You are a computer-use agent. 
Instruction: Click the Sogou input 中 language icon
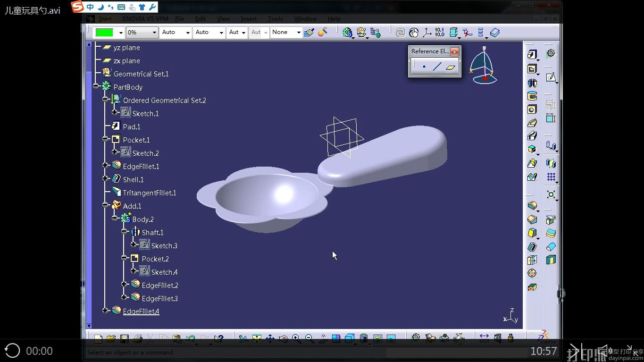(90, 7)
